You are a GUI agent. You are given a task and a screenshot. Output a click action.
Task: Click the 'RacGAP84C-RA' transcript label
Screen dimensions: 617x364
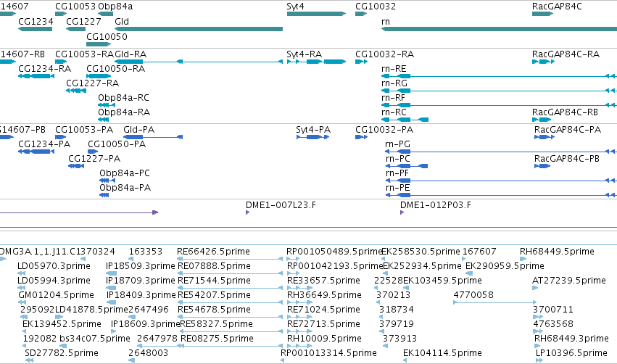(x=566, y=54)
